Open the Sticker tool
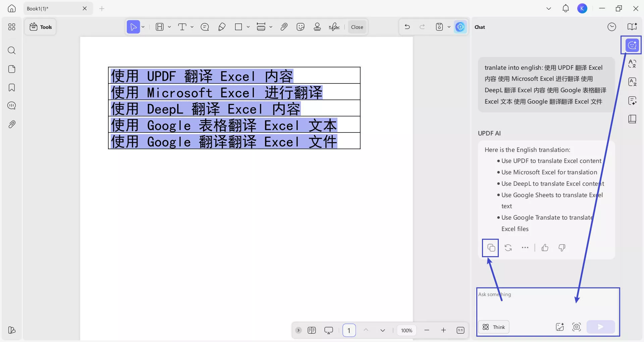This screenshot has width=644, height=342. 300,27
